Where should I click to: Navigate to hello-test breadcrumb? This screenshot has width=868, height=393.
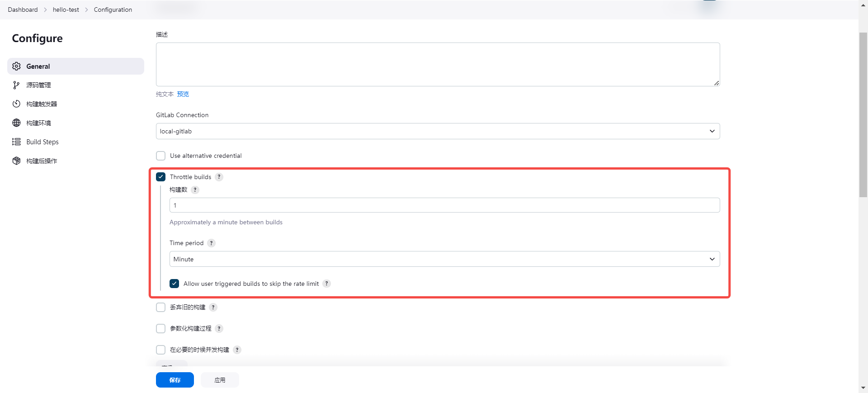[x=66, y=9]
